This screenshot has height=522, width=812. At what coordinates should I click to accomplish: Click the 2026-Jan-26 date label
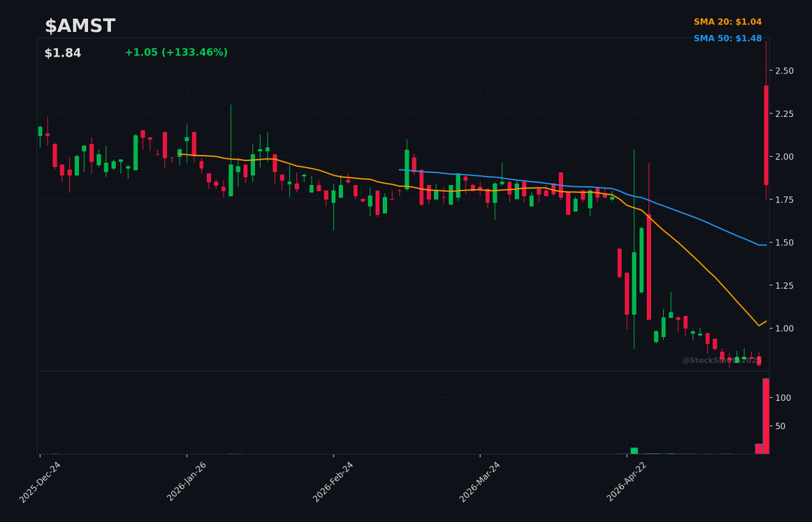pyautogui.click(x=187, y=482)
